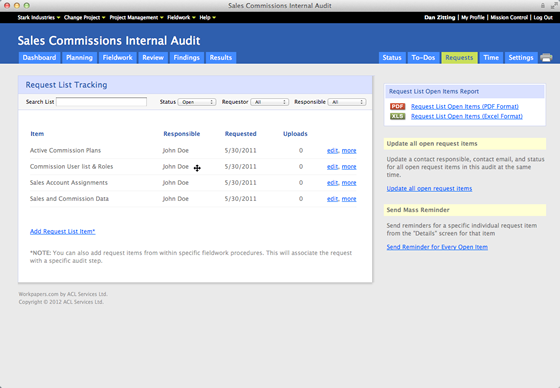This screenshot has height=388, width=560.
Task: Edit the Sales and Commission Data item
Action: (x=332, y=199)
